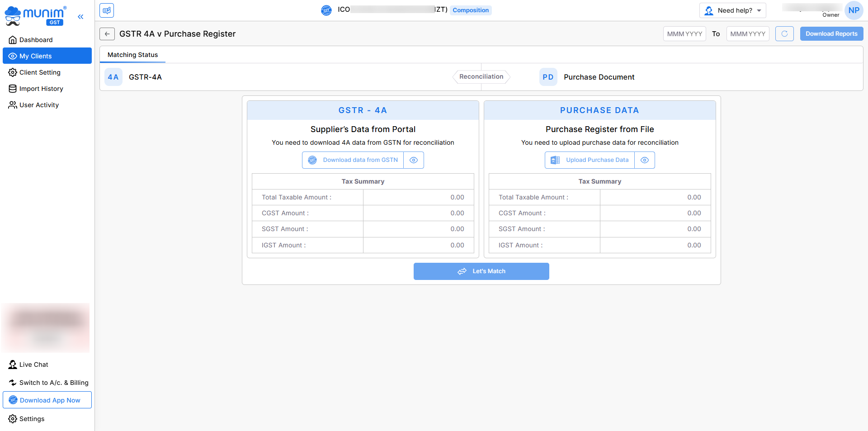Expand the Need help? dropdown
The image size is (868, 431).
click(x=732, y=10)
